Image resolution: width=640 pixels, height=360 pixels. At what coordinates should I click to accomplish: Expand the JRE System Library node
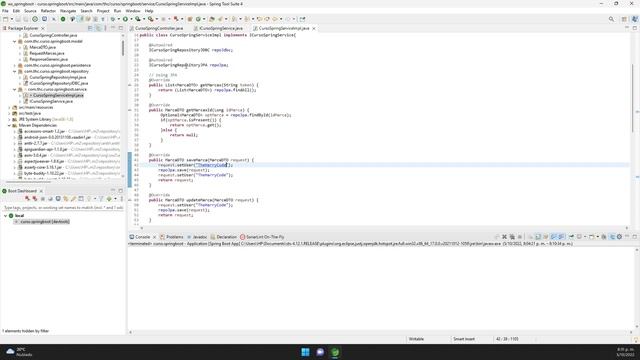pyautogui.click(x=9, y=119)
